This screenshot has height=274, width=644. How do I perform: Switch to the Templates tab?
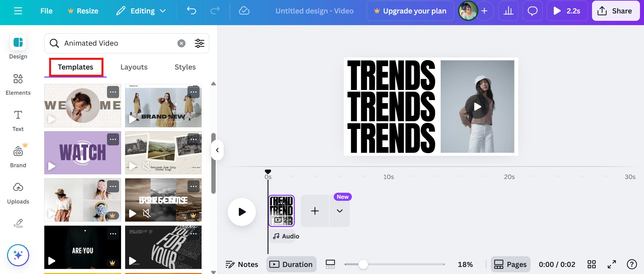coord(75,67)
